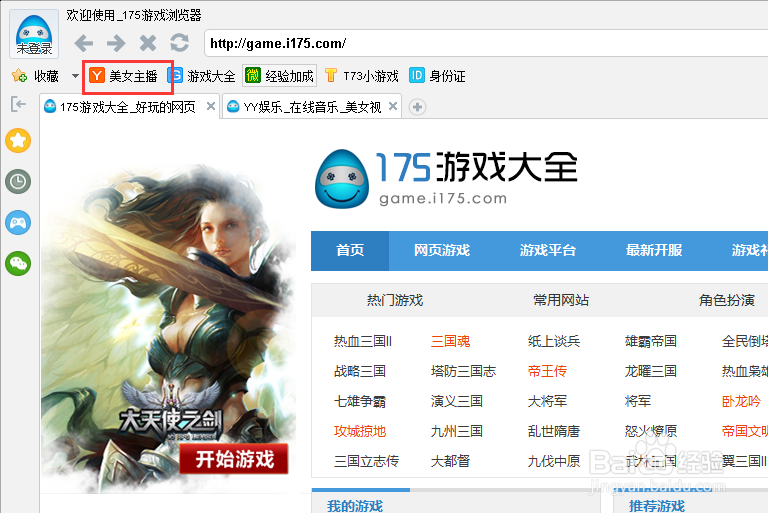Open sidebar favorites star icon
The width and height of the screenshot is (768, 513).
[18, 141]
